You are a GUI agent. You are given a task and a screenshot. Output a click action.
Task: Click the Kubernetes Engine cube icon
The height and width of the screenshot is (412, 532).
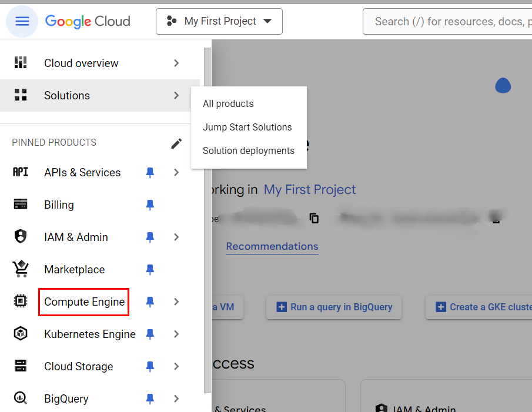click(x=21, y=333)
